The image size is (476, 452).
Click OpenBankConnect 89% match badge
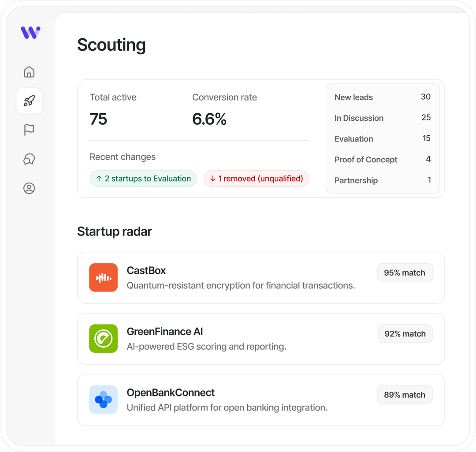[x=405, y=395]
